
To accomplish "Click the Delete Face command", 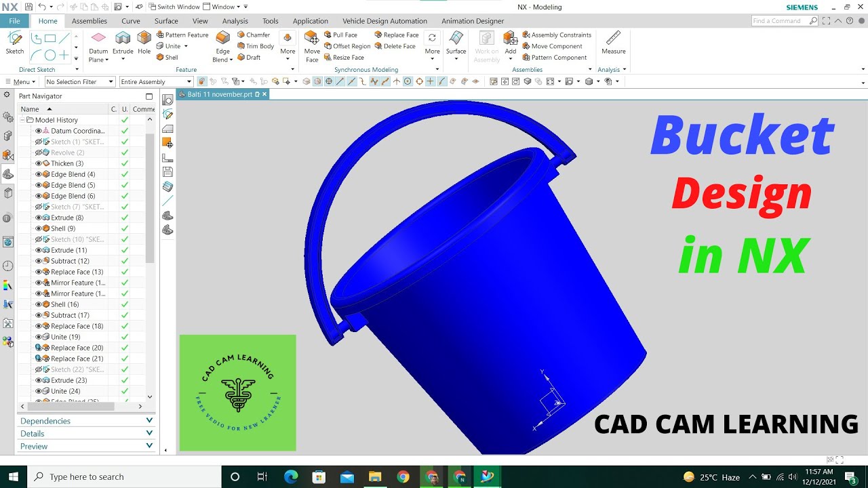I will (395, 46).
